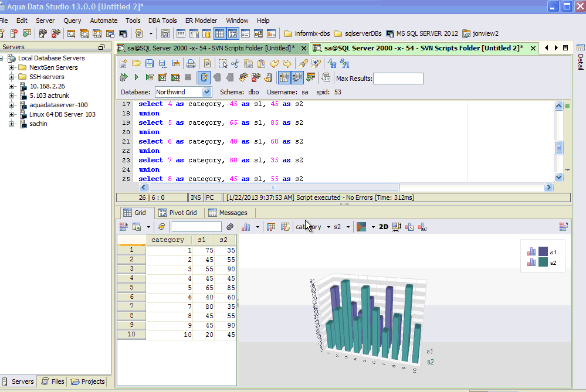This screenshot has width=586, height=392.
Task: Close the [Untitled 2] query tab
Action: tap(533, 48)
